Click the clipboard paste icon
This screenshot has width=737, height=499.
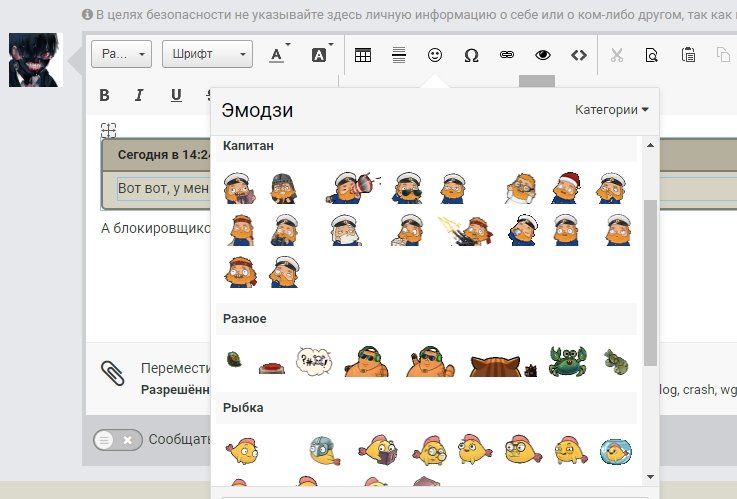click(x=688, y=55)
